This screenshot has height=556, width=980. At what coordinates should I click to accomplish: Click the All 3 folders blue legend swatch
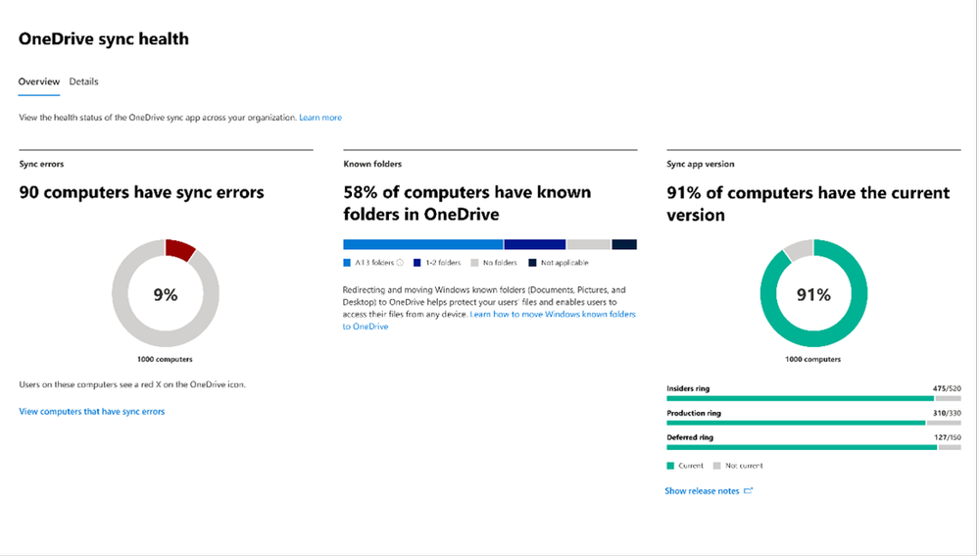pos(347,263)
